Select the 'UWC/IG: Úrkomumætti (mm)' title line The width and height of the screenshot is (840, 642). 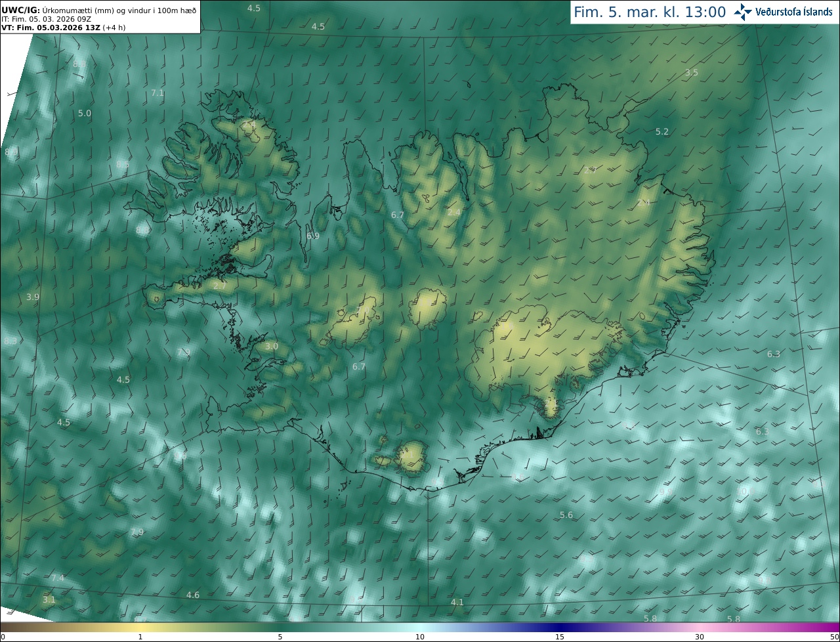pos(99,9)
